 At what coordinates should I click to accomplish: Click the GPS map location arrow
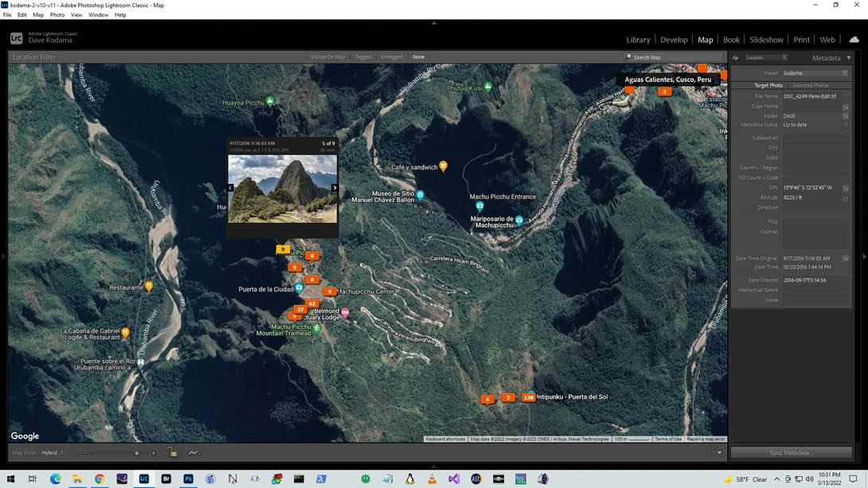[845, 188]
